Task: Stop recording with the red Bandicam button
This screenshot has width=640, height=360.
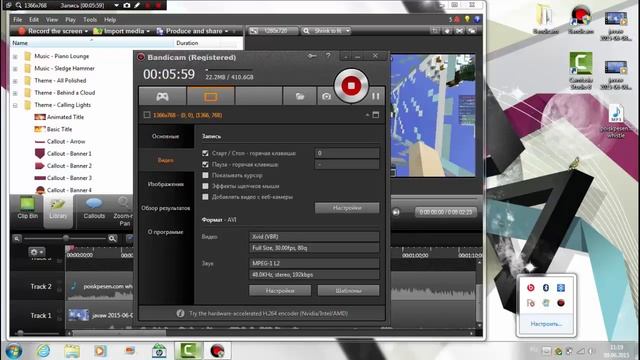Action: [351, 86]
